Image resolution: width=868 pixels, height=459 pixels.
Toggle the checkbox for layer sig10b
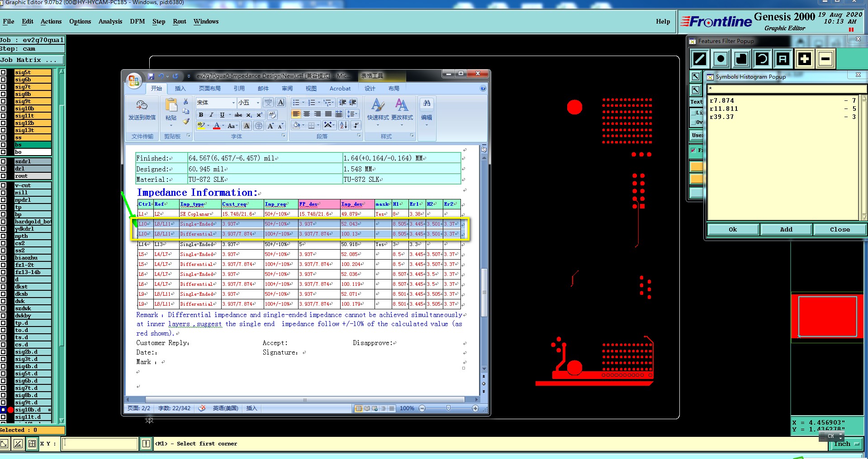pos(3,109)
